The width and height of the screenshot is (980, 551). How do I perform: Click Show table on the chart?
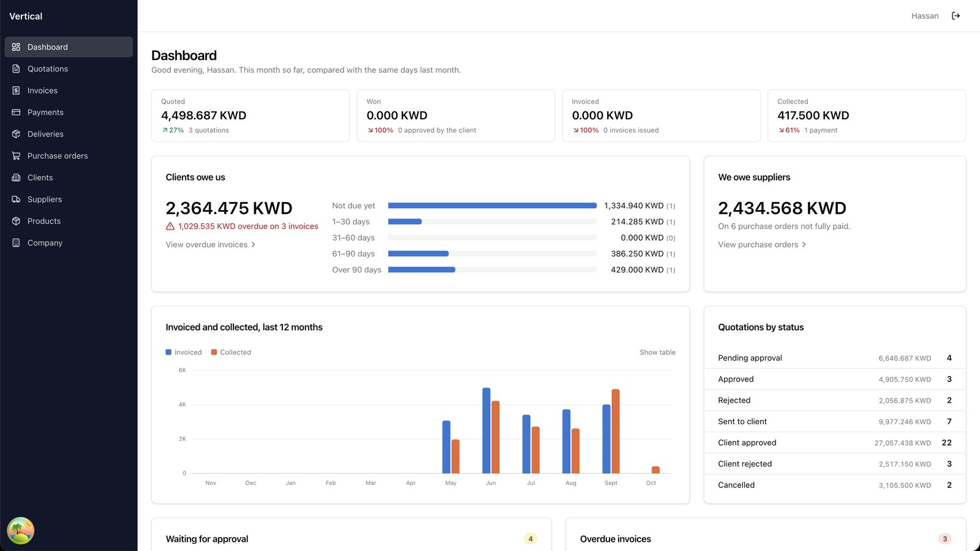[657, 353]
